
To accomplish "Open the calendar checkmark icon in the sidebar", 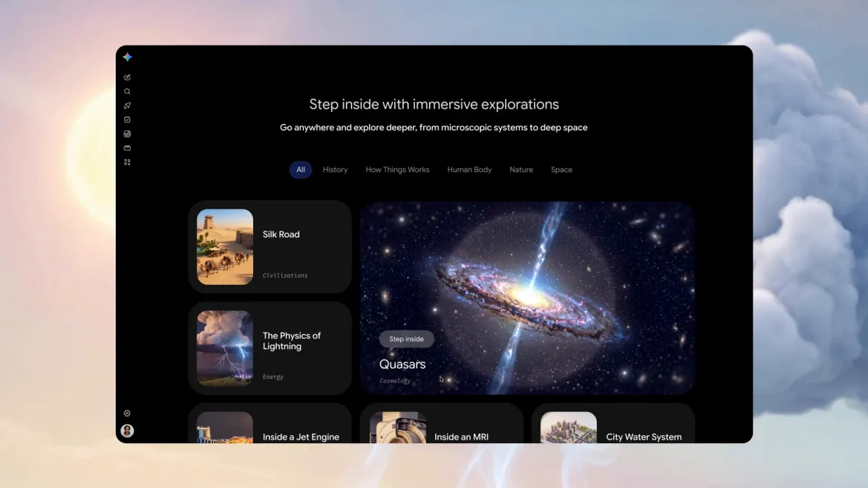I will coord(127,119).
